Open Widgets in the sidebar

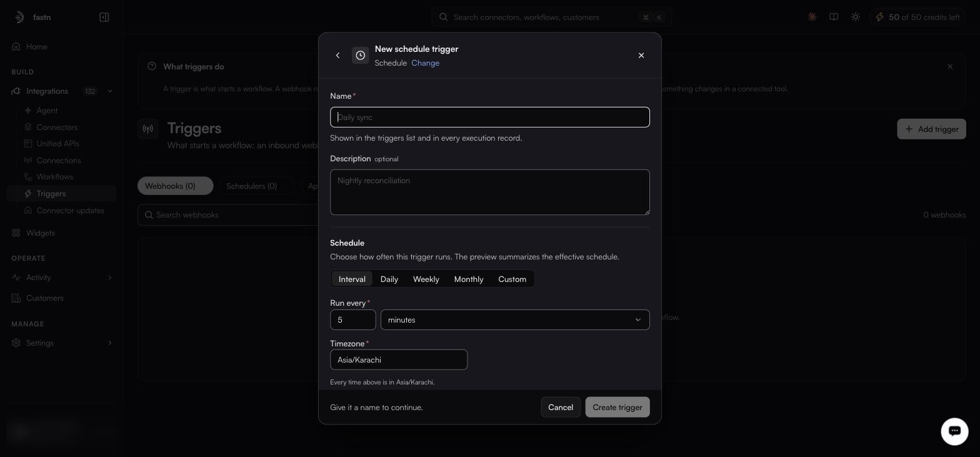[x=41, y=233]
